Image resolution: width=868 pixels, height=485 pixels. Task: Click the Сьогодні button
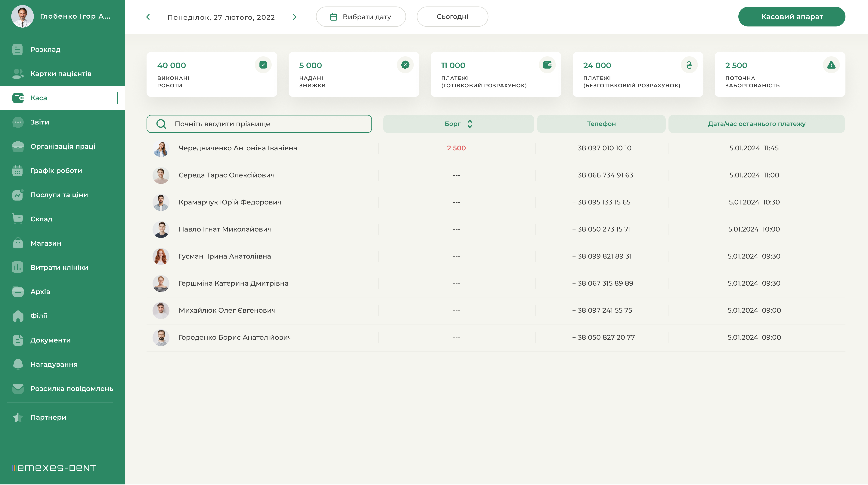(452, 17)
